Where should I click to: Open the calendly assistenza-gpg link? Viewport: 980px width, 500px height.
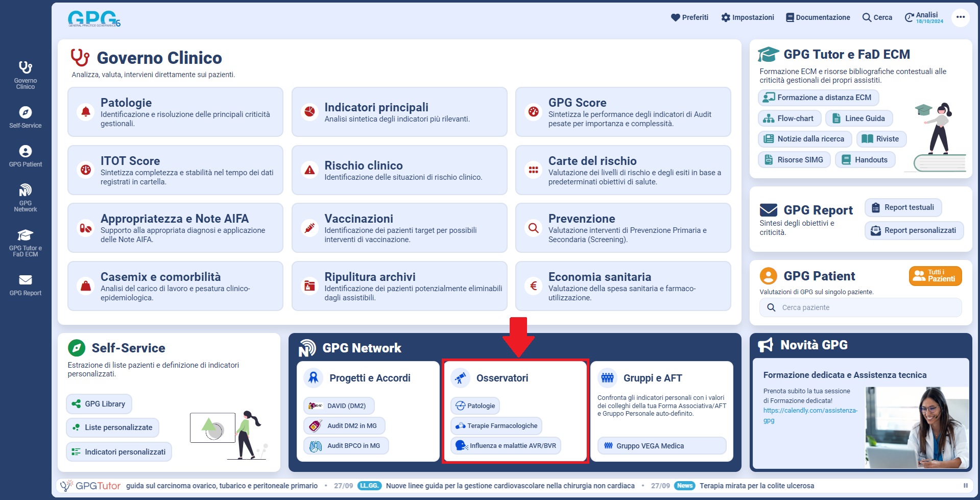tap(810, 415)
